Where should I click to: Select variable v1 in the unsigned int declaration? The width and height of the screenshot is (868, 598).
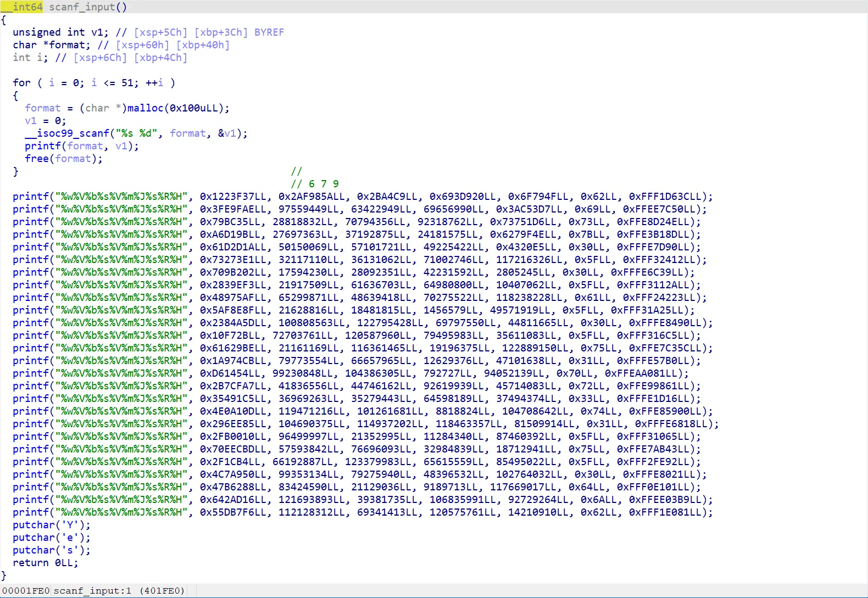tap(97, 32)
